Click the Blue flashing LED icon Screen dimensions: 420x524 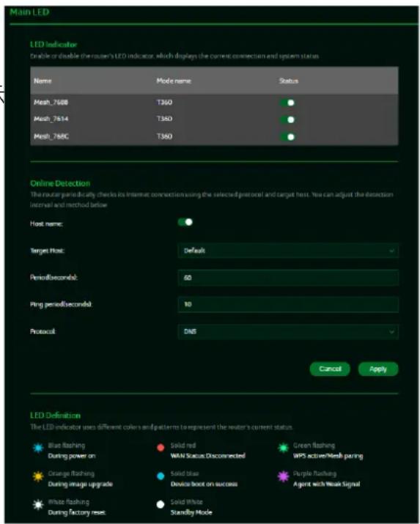click(38, 448)
